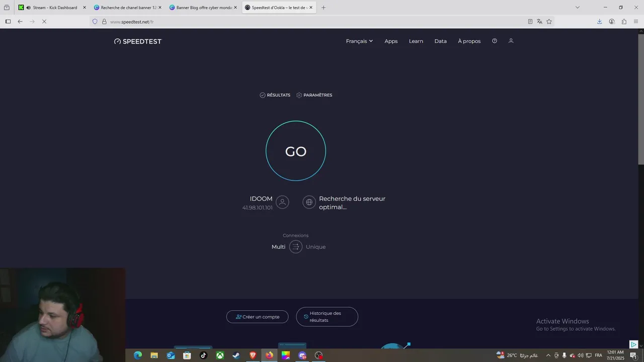Open Microsoft Edge from taskbar
The image size is (644, 362).
click(138, 355)
